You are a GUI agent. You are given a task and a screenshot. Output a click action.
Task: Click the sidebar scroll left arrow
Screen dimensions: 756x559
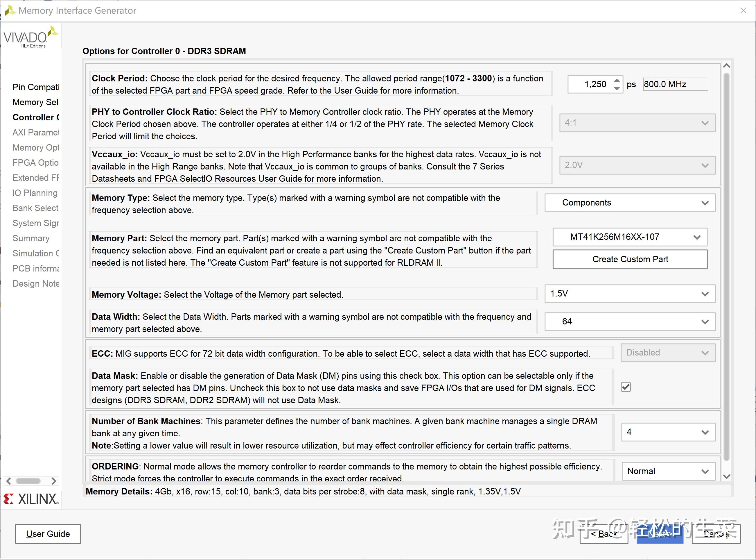coord(9,481)
